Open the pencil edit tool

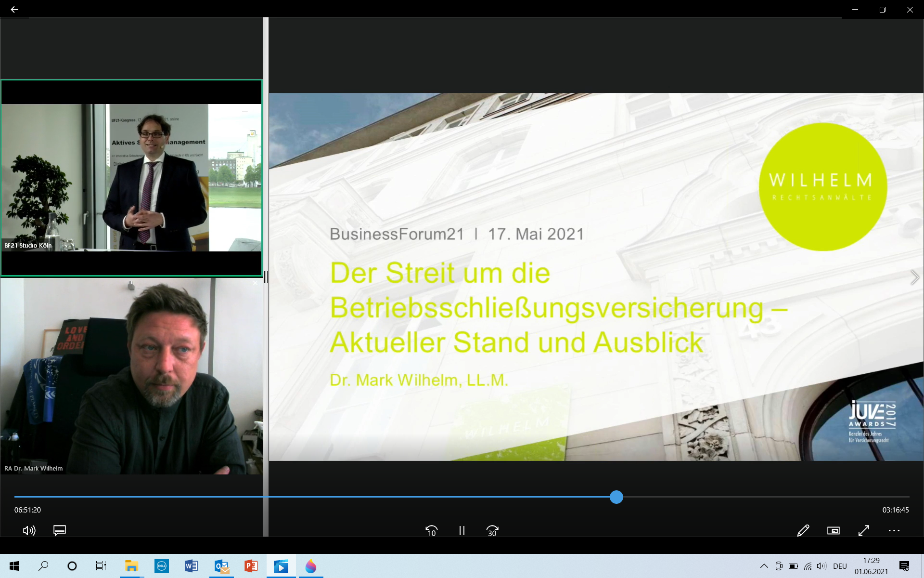[x=803, y=530]
